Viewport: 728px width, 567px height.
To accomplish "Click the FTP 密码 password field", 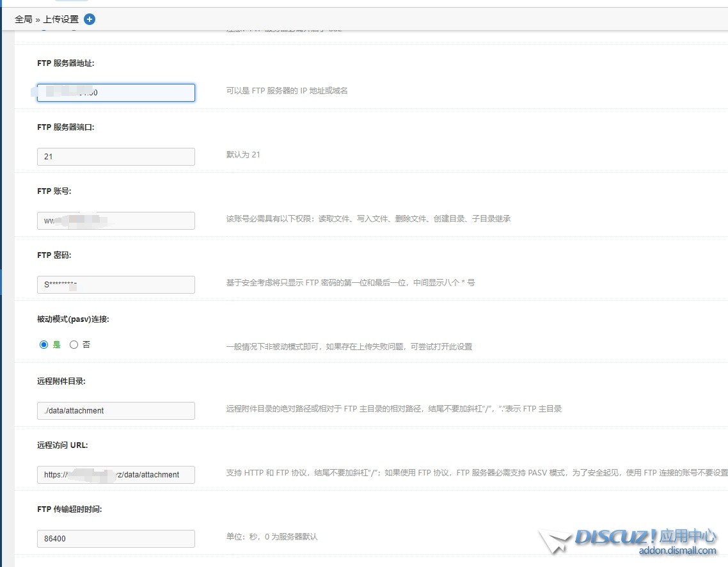I will click(x=116, y=285).
